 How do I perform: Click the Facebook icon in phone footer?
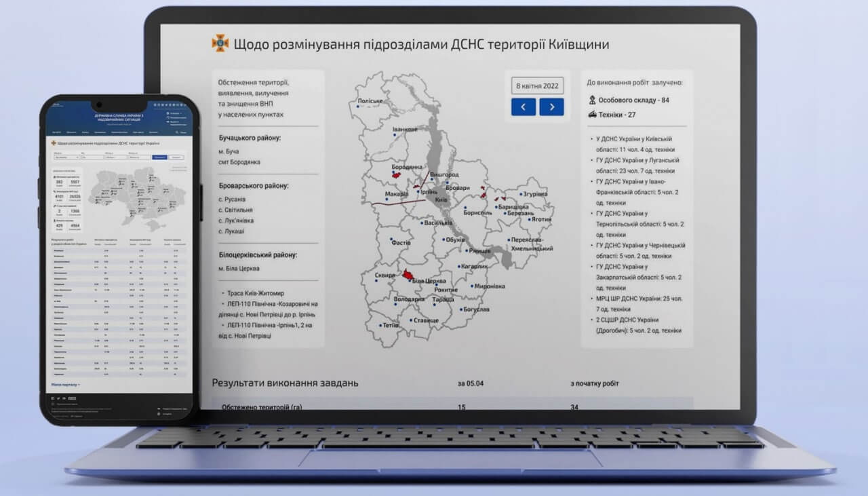(x=54, y=398)
